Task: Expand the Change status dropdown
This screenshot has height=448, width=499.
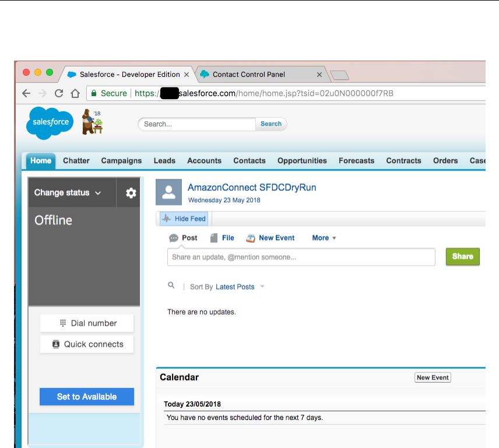Action: click(x=68, y=193)
